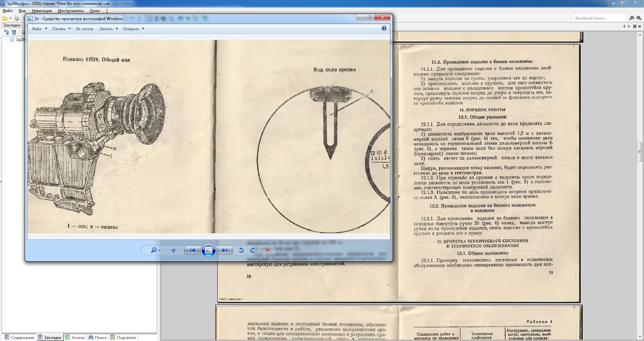Open the Печать dropdown menu
Viewport: 644px width, 341px height.
click(x=61, y=29)
